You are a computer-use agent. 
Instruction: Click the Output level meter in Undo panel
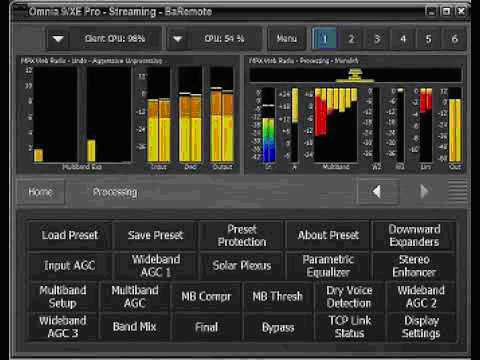click(222, 115)
